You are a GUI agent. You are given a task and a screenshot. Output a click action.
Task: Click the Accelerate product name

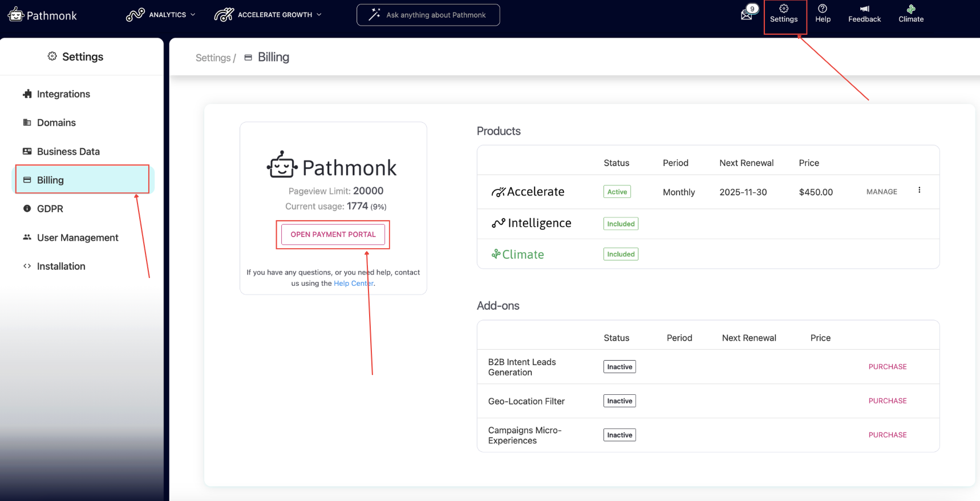click(x=528, y=192)
